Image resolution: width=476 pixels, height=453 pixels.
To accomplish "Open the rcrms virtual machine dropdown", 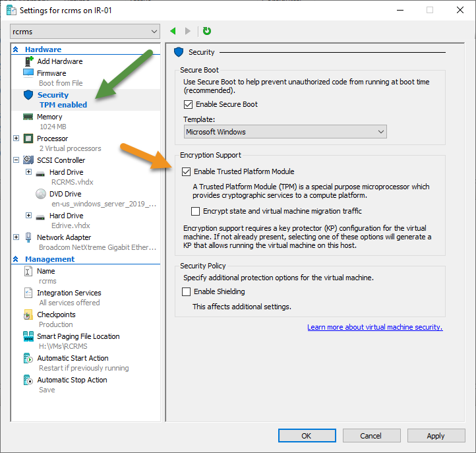I will coord(85,32).
